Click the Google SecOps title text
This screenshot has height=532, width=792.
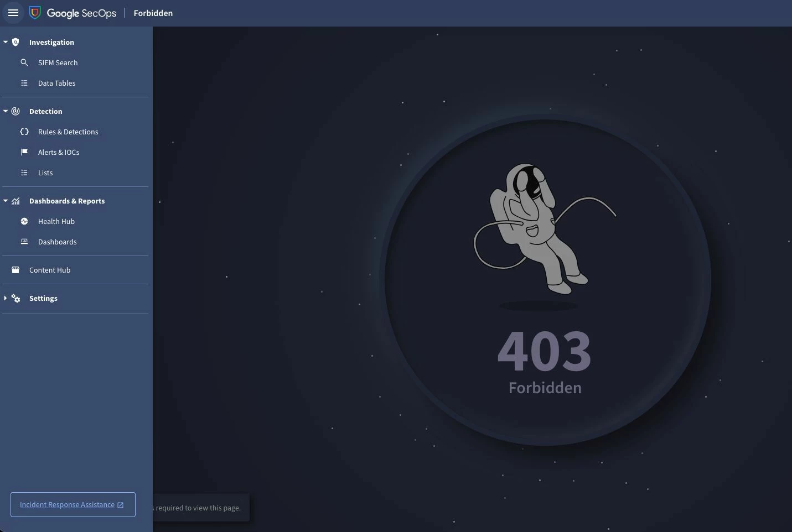[81, 13]
